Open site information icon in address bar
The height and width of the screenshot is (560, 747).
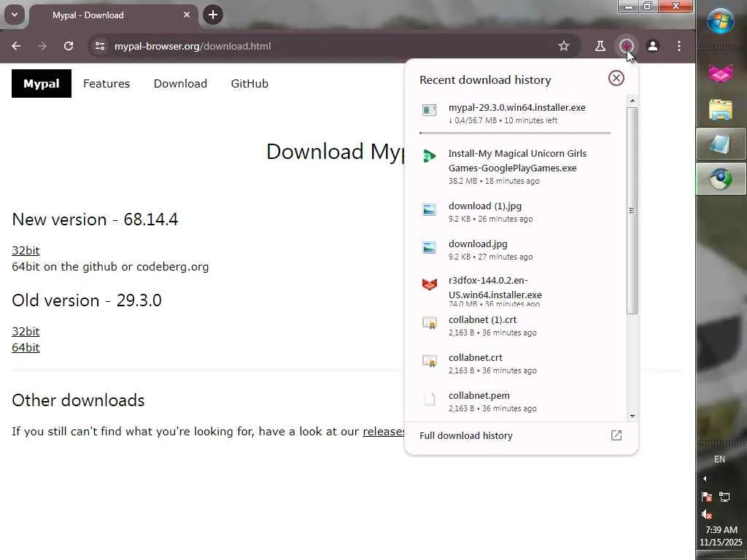pyautogui.click(x=100, y=46)
